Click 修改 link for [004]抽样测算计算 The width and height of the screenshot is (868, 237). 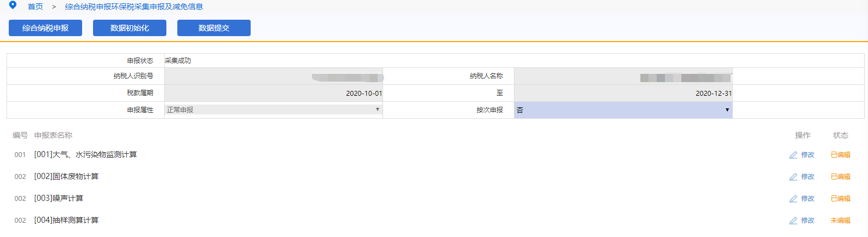pos(808,221)
